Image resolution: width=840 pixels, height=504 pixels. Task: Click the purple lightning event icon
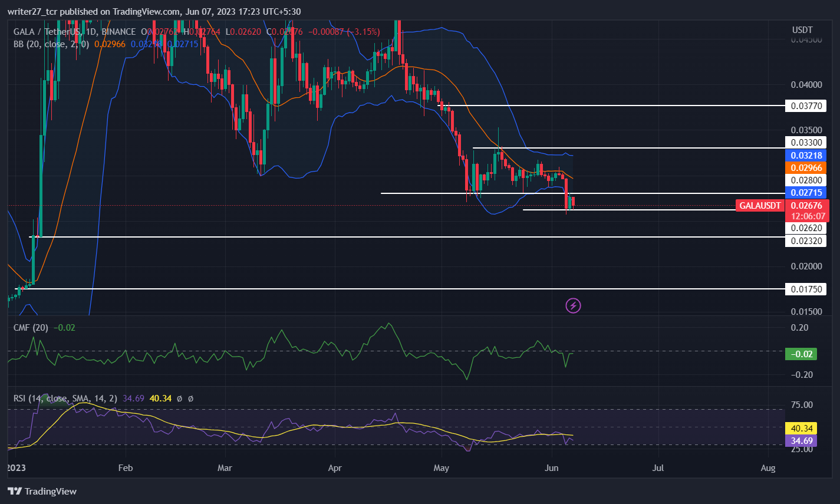click(573, 305)
